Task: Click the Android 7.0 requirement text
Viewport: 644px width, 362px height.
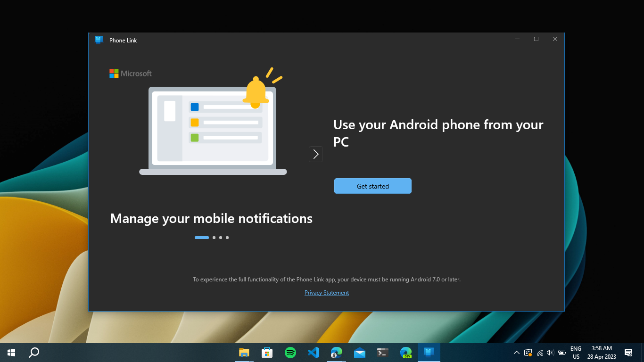Action: coord(327,280)
